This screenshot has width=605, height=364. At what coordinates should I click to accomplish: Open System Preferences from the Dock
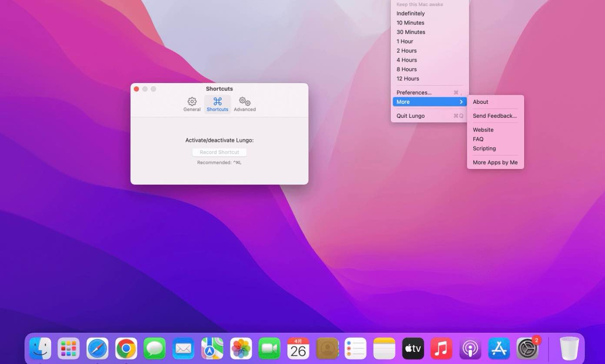pos(527,348)
